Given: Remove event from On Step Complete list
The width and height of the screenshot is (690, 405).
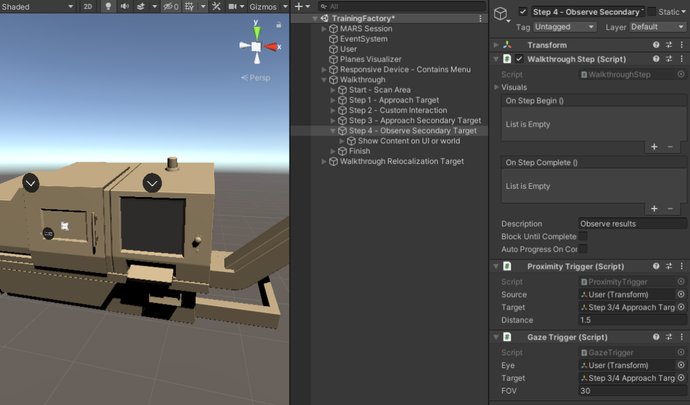Looking at the screenshot, I should pos(670,209).
